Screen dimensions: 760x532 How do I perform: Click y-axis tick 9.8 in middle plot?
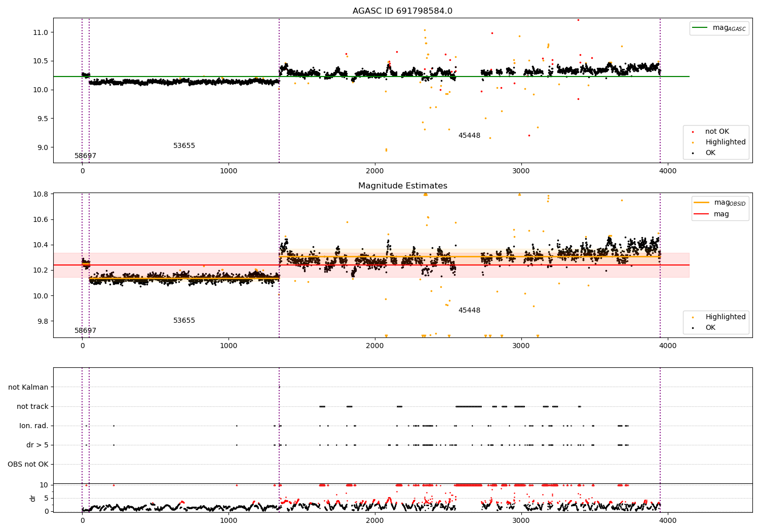43,322
